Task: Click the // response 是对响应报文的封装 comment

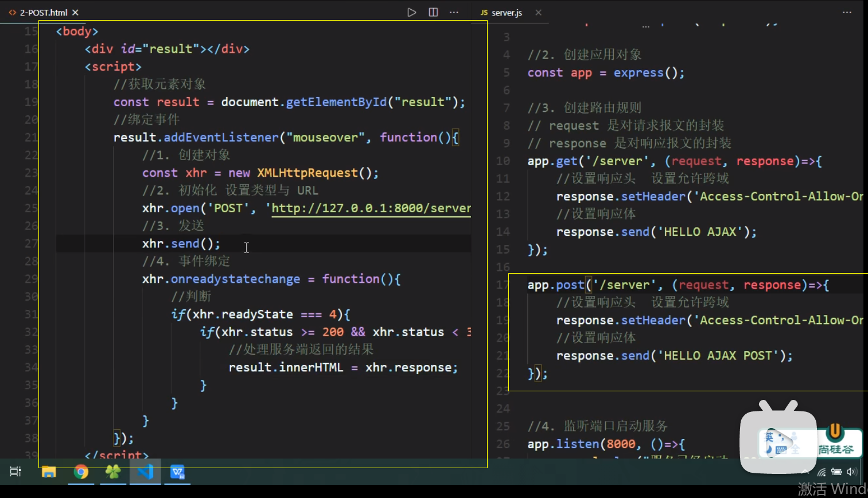Action: coord(629,143)
